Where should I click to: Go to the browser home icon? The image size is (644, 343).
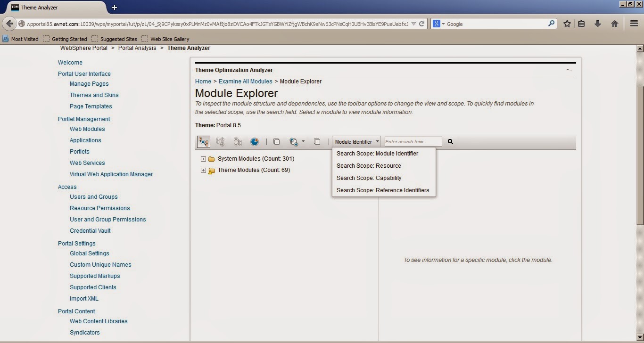(615, 24)
